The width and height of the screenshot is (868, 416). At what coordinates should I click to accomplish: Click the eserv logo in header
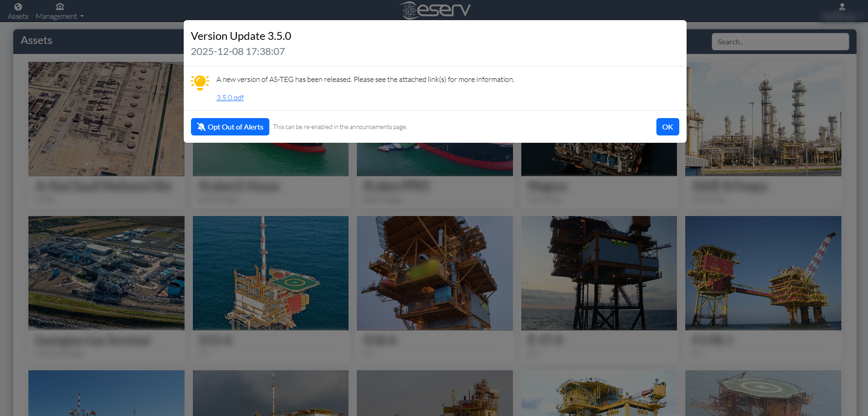pyautogui.click(x=435, y=10)
